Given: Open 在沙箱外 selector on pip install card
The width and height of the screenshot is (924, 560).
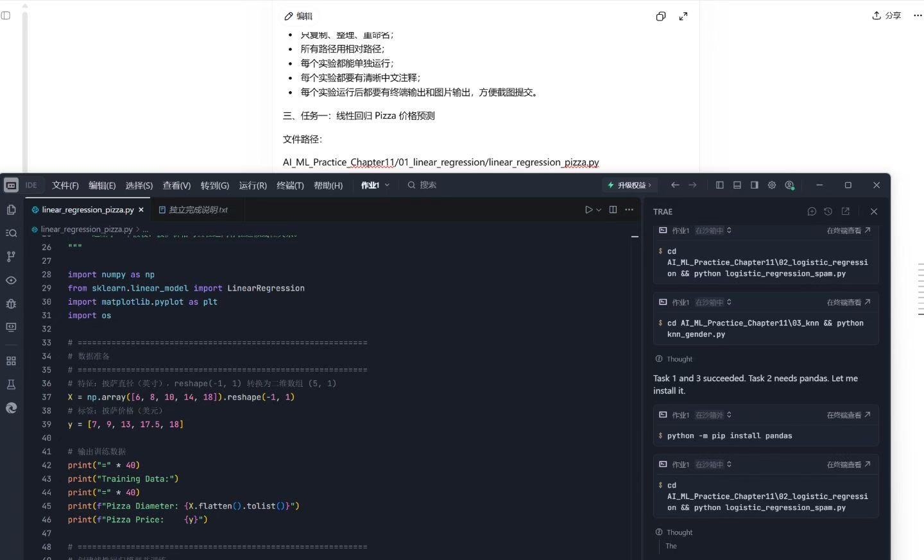Looking at the screenshot, I should point(714,415).
